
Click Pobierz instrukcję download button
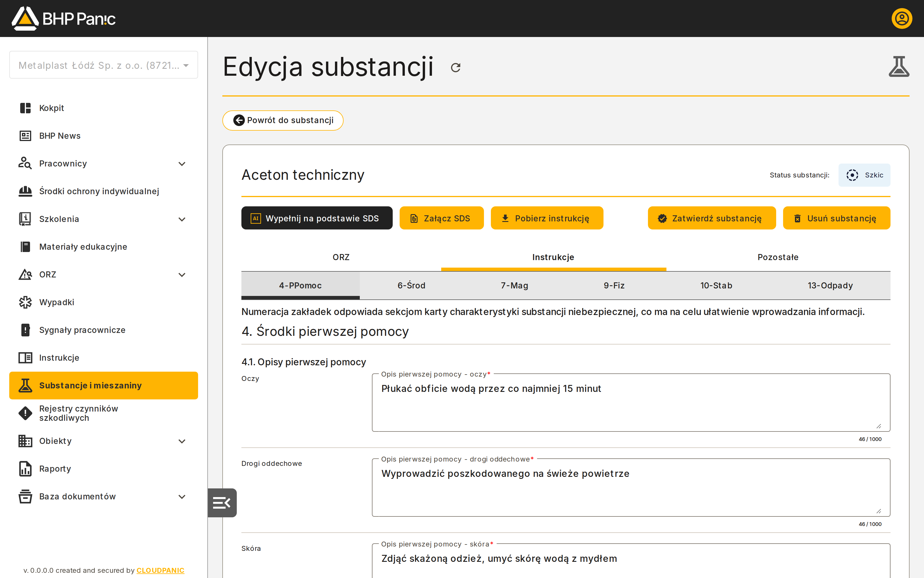point(547,218)
